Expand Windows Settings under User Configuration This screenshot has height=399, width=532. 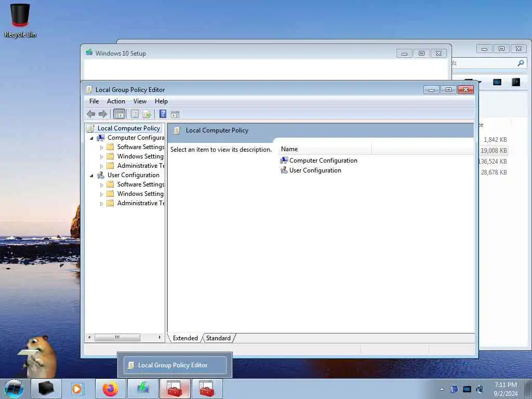coord(101,194)
